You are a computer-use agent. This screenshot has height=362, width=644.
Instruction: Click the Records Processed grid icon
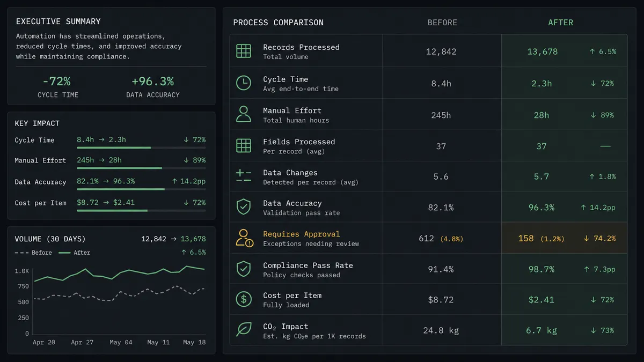tap(244, 51)
